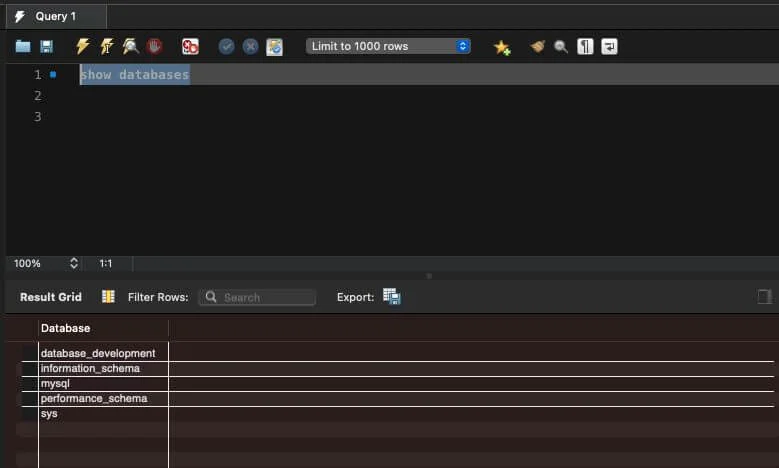Image resolution: width=779 pixels, height=468 pixels.
Task: Execute the statement under the cursor
Action: tap(107, 46)
